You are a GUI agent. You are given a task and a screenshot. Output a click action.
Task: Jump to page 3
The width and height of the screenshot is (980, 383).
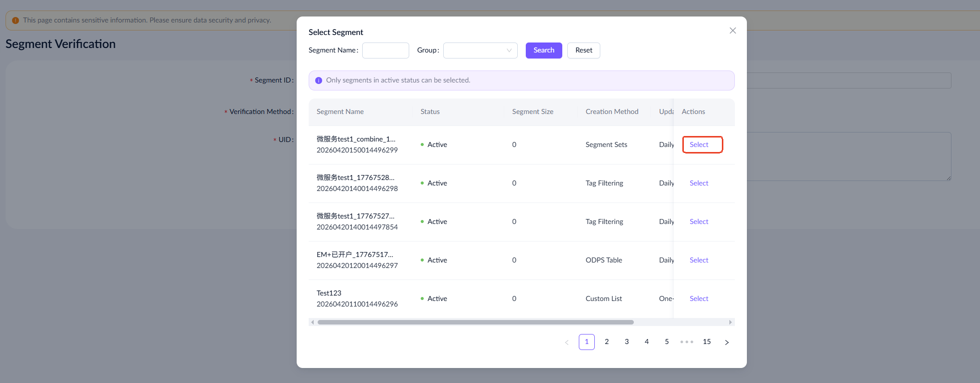pyautogui.click(x=626, y=342)
